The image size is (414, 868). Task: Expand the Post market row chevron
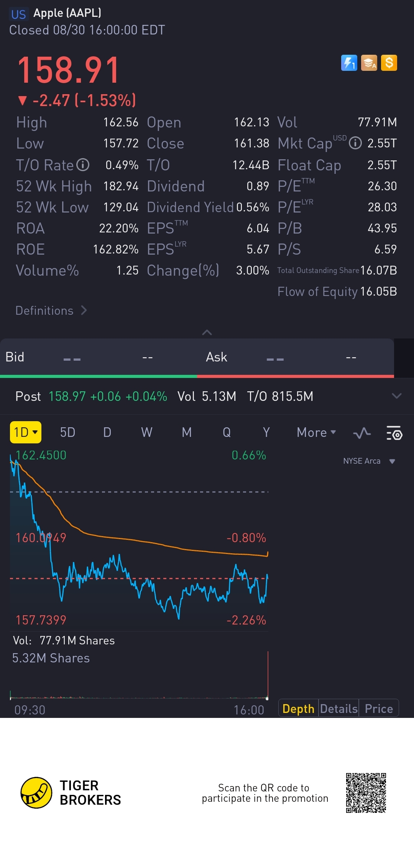pos(397,396)
